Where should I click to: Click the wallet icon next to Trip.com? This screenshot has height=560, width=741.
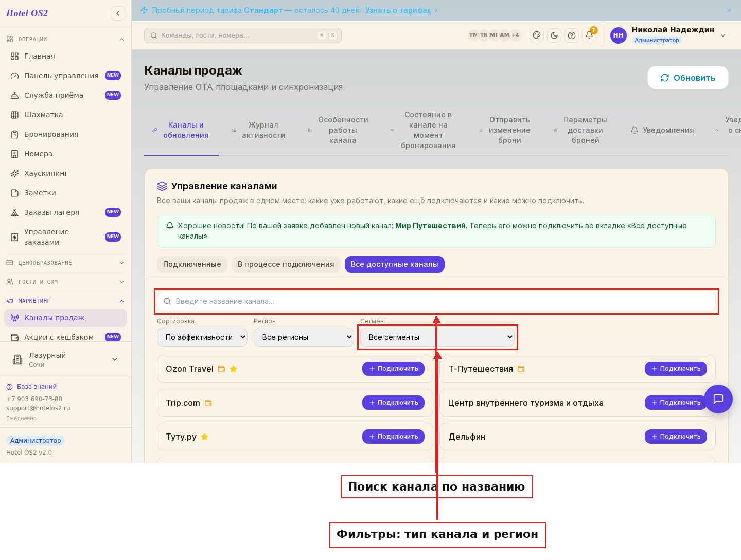tap(208, 403)
